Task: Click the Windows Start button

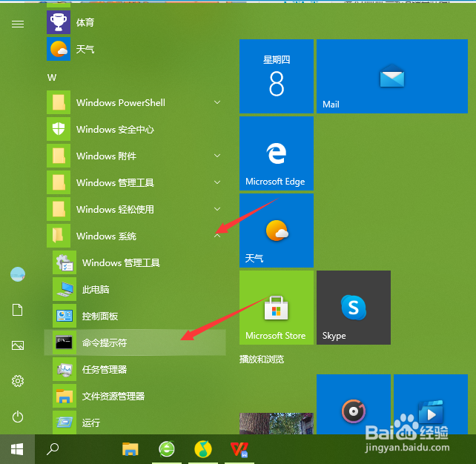Action: [x=17, y=449]
